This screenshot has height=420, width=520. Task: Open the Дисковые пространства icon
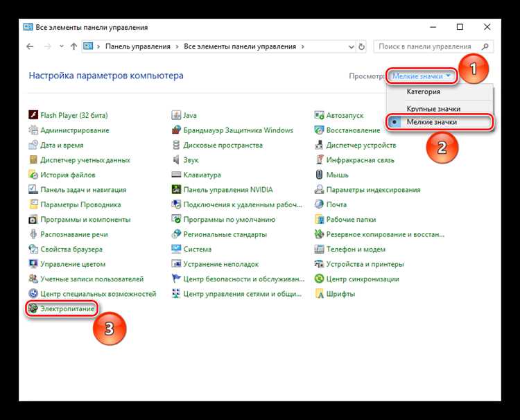[176, 145]
